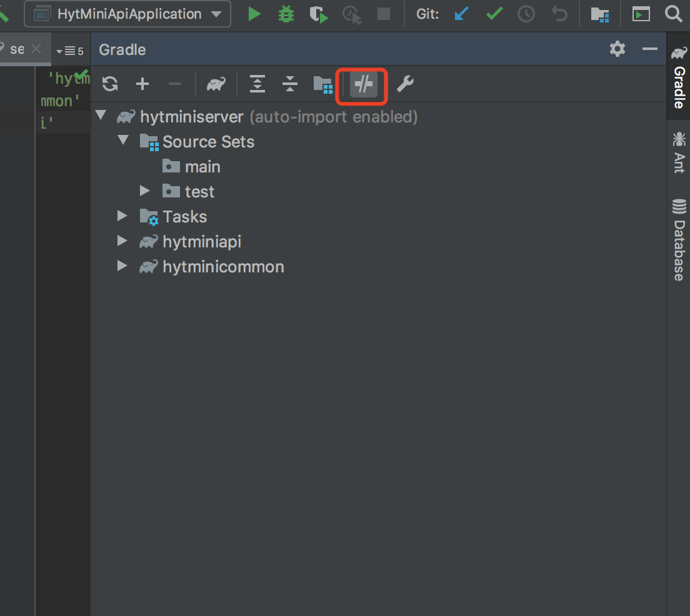The width and height of the screenshot is (690, 616).
Task: Show the dependencies/source sets folder icon in the Gradle toolbar
Action: pos(323,84)
